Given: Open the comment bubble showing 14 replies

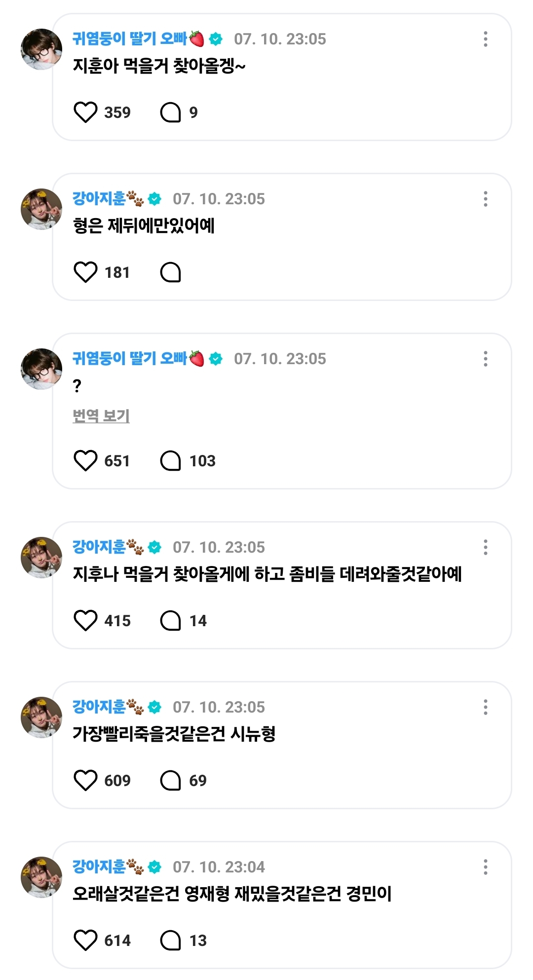Looking at the screenshot, I should [x=171, y=621].
